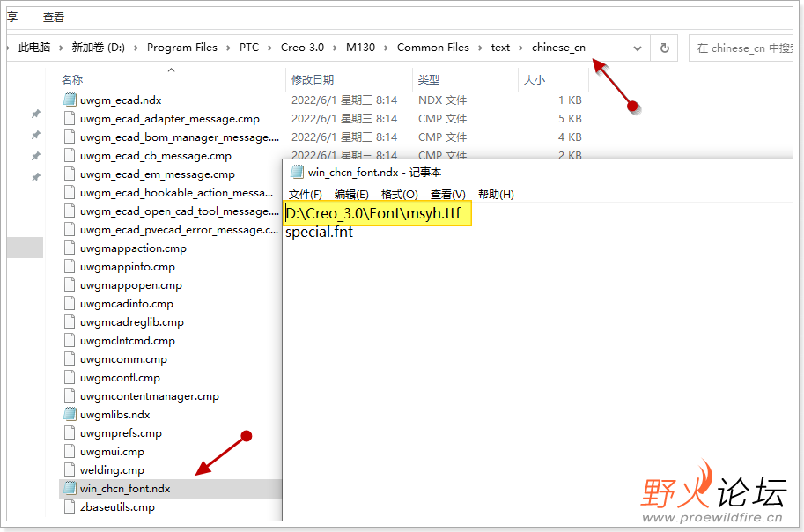Click the Notepad title bar icon

[x=297, y=172]
